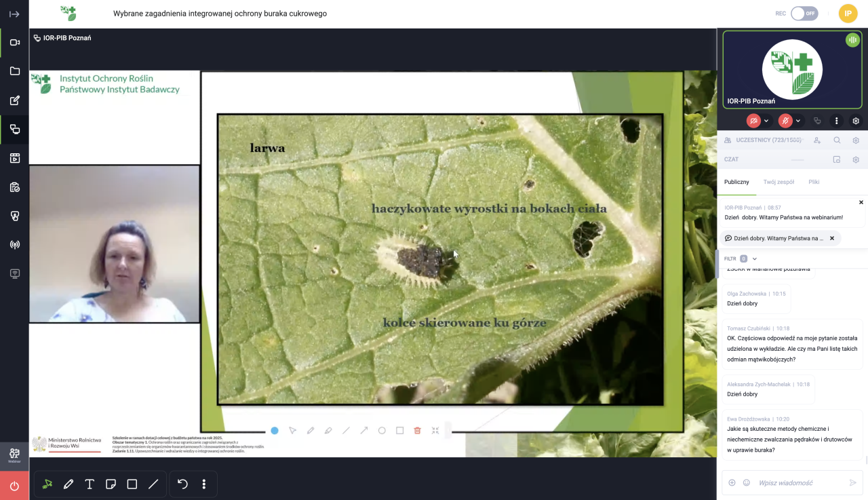868x500 pixels.
Task: Select the Text tool in bottom toolbar
Action: (x=90, y=484)
